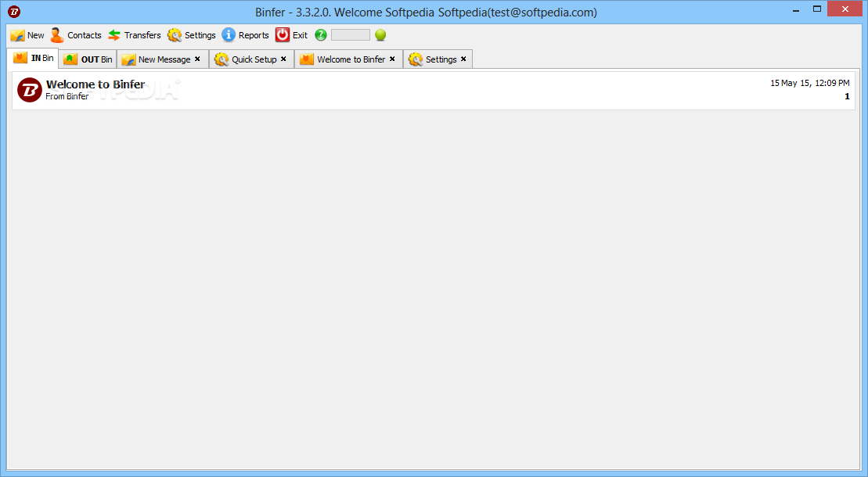This screenshot has width=868, height=477.
Task: Click the Transfers arrows icon
Action: click(114, 35)
